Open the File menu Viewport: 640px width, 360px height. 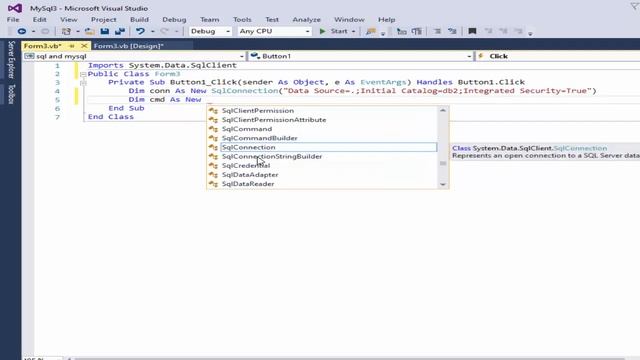[13, 20]
